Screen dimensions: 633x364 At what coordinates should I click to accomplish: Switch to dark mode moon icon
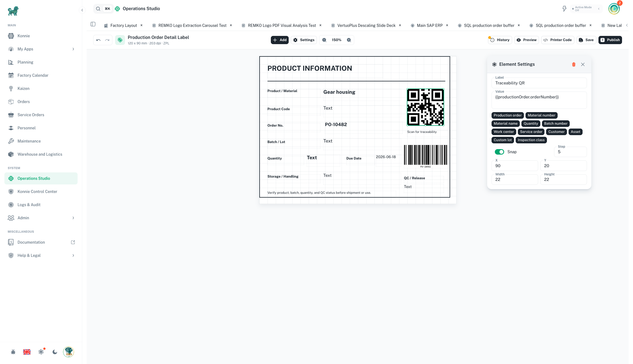click(55, 352)
